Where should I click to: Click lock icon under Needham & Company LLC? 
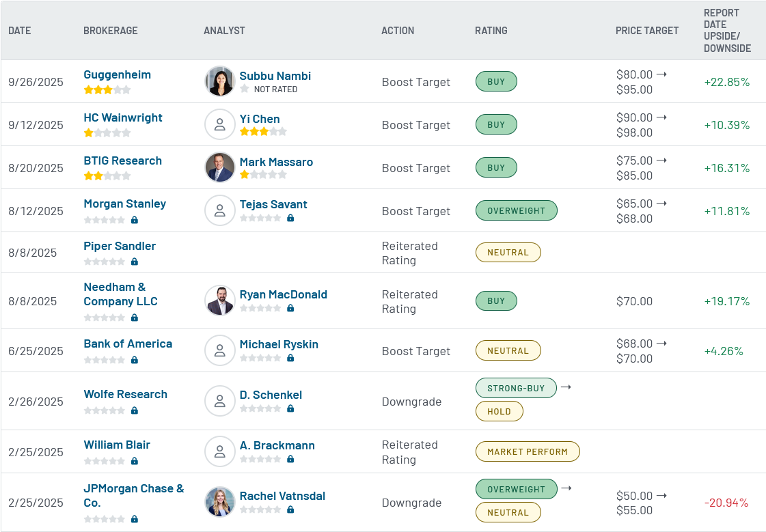[135, 318]
